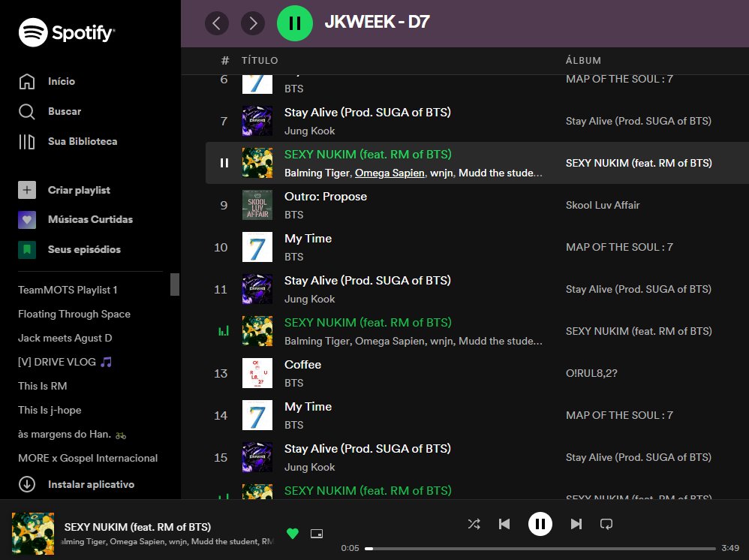Skip to the previous track
Image resolution: width=749 pixels, height=560 pixels.
[x=504, y=524]
